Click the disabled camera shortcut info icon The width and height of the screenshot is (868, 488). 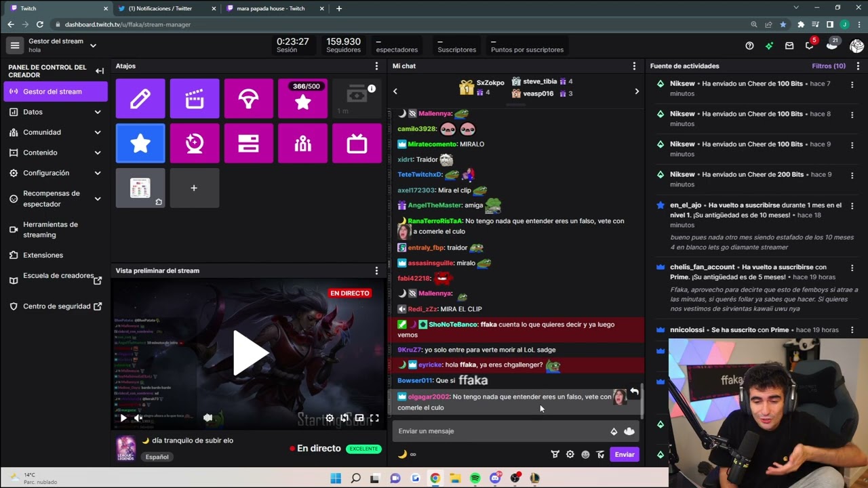coord(372,89)
